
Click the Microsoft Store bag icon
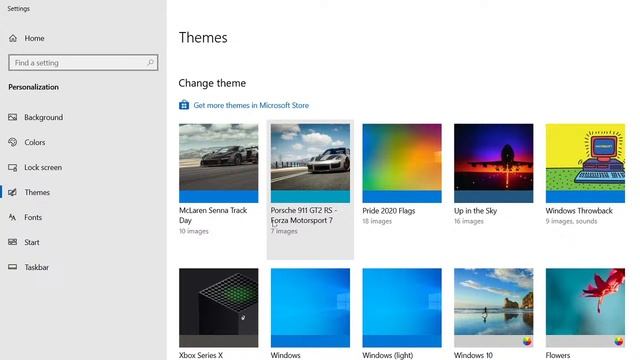tap(184, 105)
